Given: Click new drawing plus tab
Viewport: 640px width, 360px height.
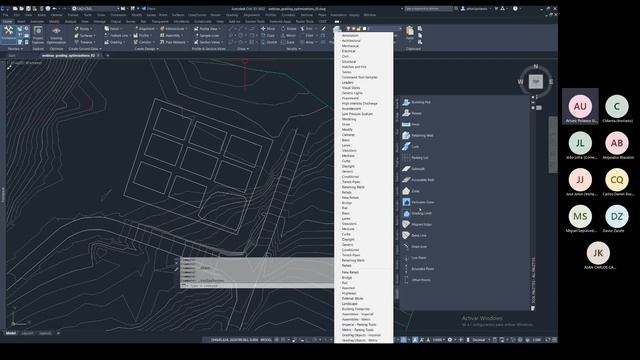Looking at the screenshot, I should click(108, 56).
